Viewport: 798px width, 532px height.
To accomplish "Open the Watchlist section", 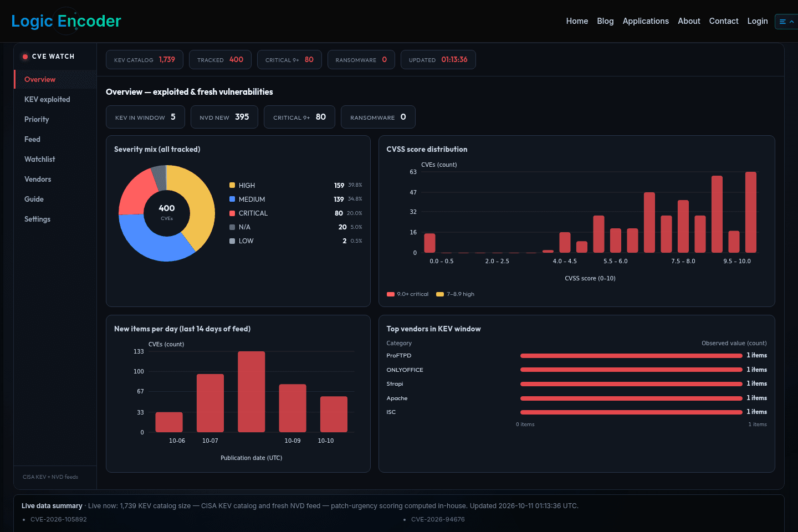I will [x=55, y=159].
